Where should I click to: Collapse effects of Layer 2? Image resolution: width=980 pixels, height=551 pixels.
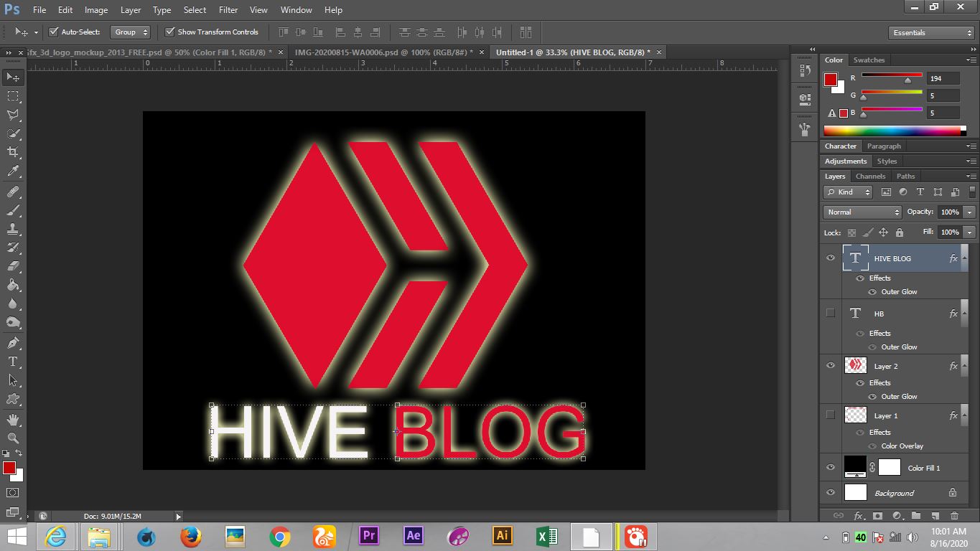[x=965, y=366]
